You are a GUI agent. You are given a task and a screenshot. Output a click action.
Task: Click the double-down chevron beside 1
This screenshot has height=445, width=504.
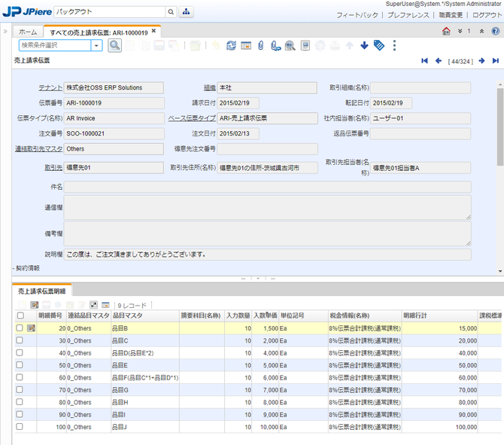pos(460,31)
